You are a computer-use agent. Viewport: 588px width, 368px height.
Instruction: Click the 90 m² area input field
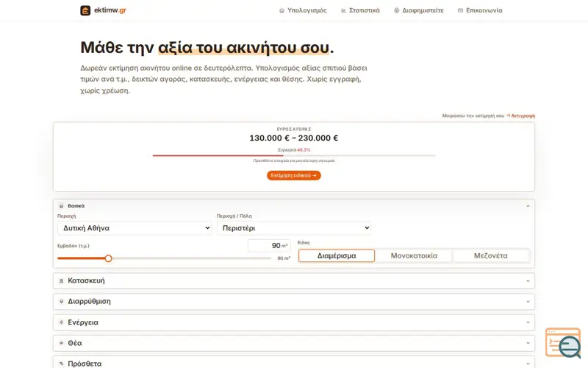coord(269,246)
